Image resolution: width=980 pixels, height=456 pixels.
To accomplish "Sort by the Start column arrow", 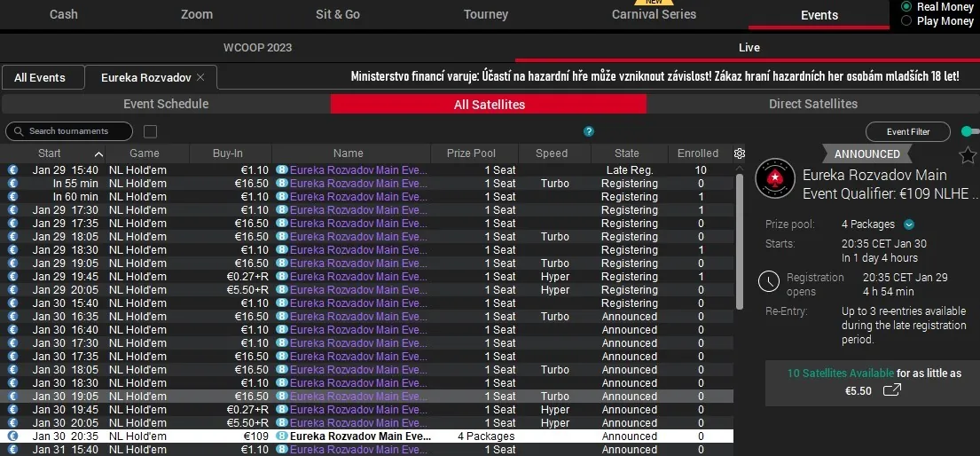I will (x=98, y=153).
